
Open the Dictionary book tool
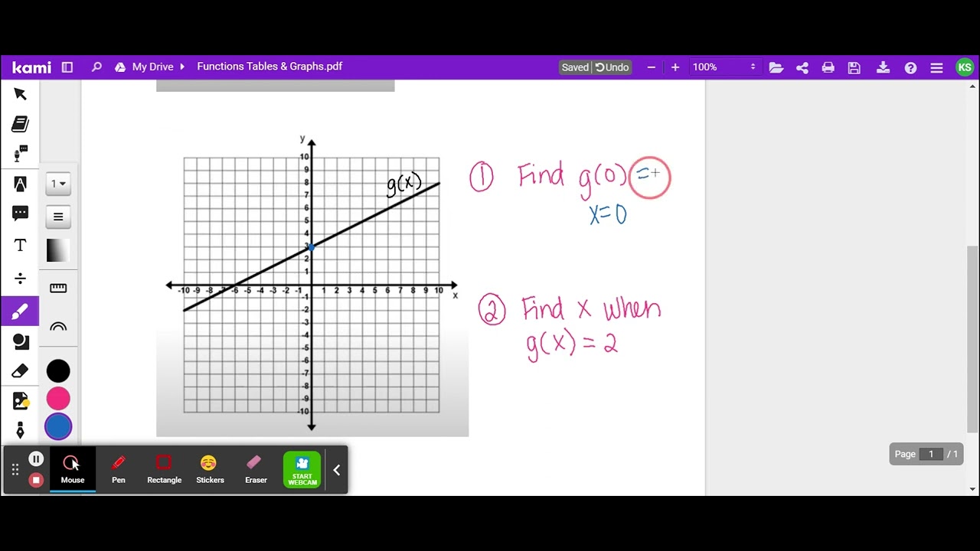point(20,124)
